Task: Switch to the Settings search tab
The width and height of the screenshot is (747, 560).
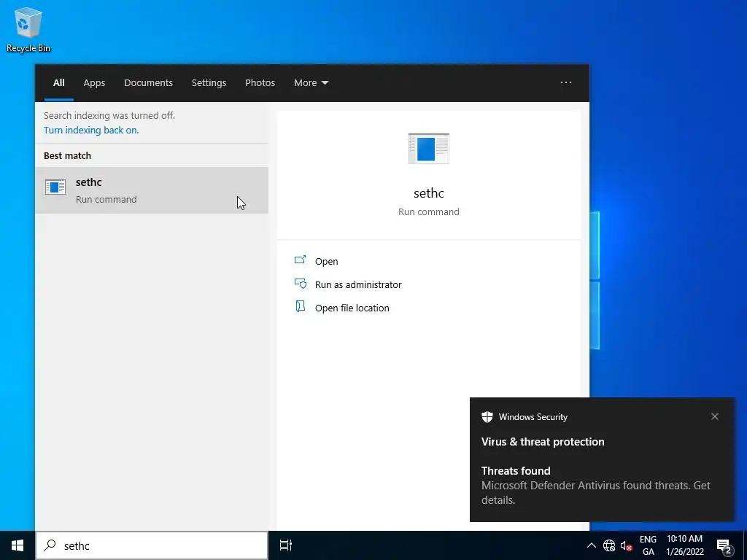Action: 209,83
